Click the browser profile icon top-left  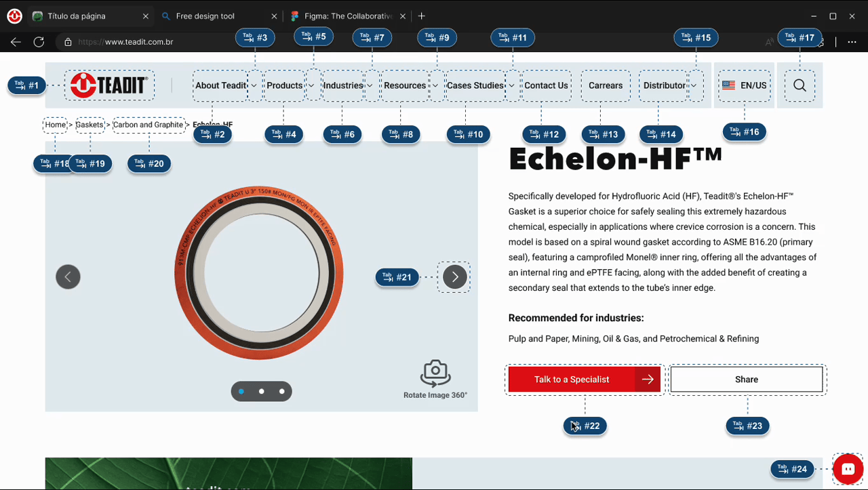14,16
